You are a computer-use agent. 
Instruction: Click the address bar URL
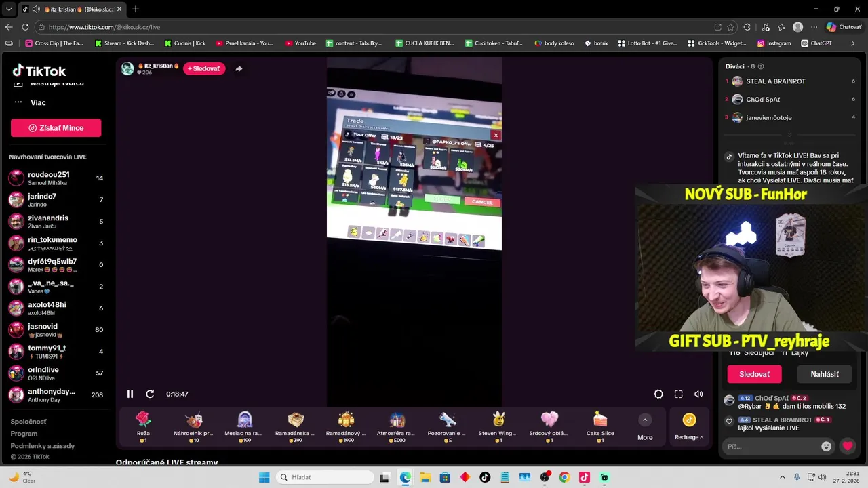click(104, 27)
